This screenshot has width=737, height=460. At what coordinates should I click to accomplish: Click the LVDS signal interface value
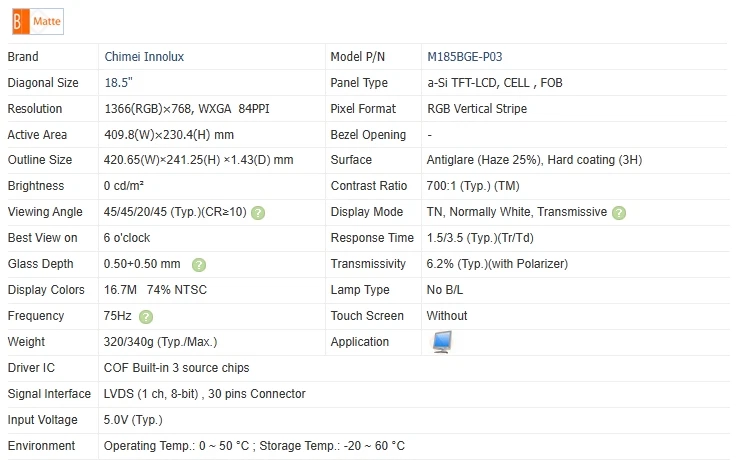204,394
